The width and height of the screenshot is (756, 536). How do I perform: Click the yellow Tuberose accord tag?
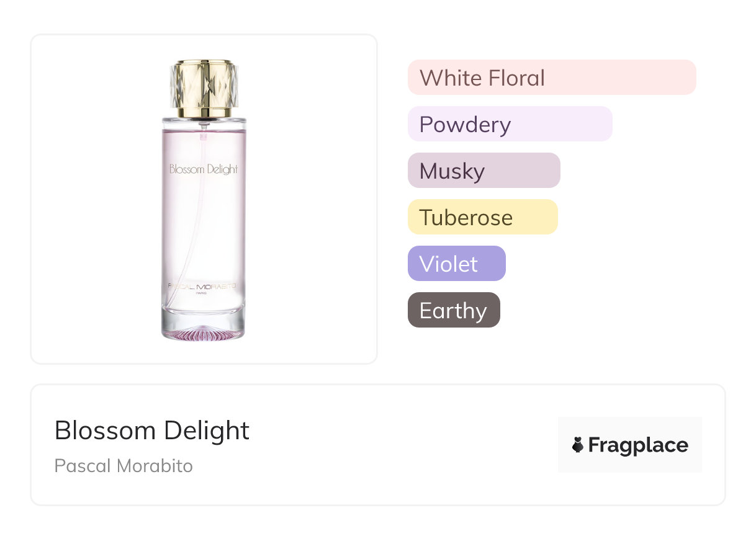click(483, 217)
